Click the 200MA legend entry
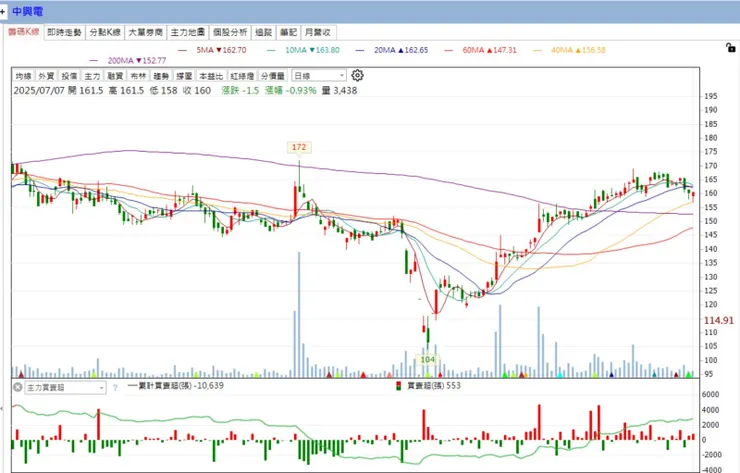740x473 pixels. click(x=127, y=60)
